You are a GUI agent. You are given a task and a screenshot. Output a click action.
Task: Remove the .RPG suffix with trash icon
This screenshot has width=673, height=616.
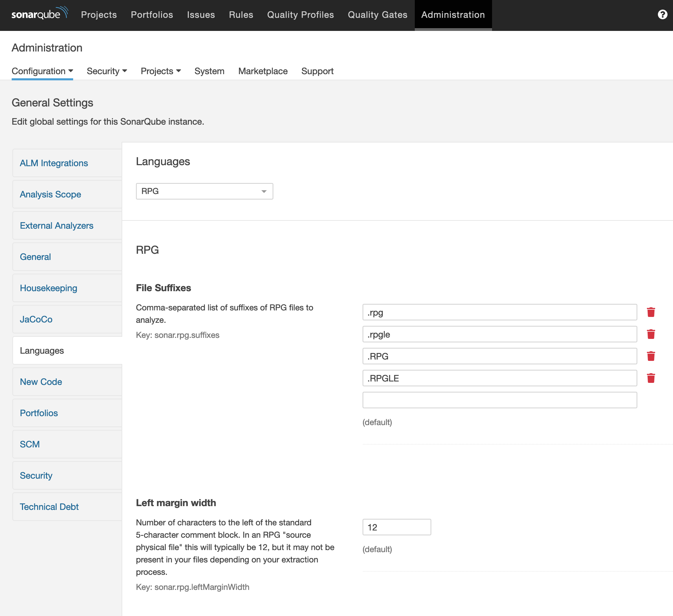tap(651, 356)
